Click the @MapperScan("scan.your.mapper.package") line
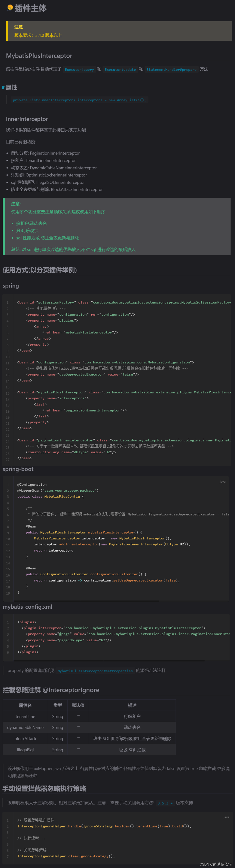 click(x=58, y=490)
